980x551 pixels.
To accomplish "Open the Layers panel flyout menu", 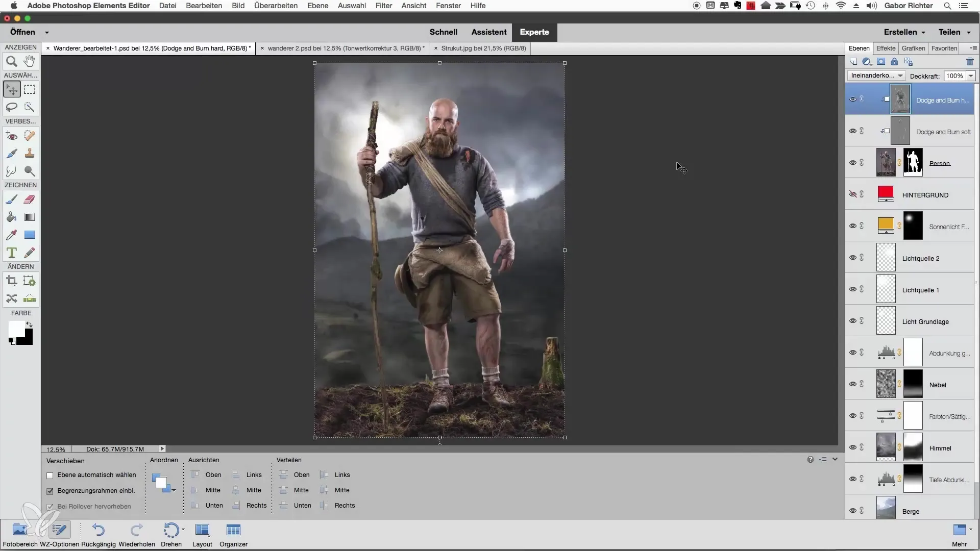I will pyautogui.click(x=973, y=48).
